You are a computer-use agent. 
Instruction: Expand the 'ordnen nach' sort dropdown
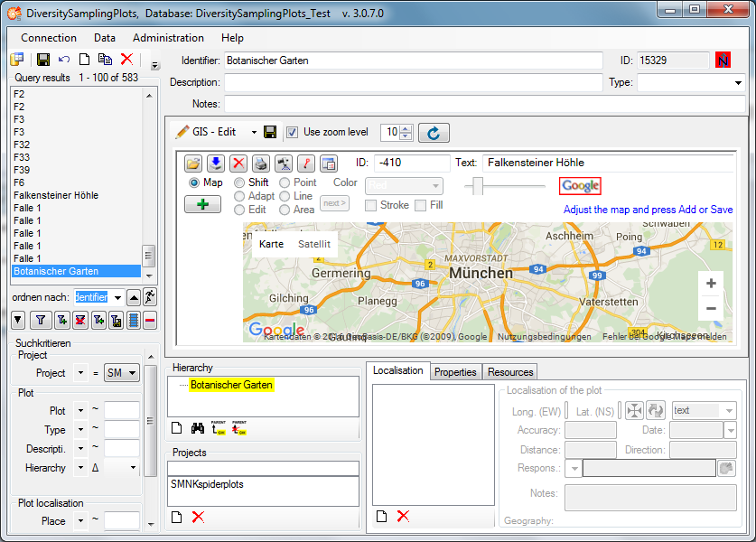click(x=117, y=297)
